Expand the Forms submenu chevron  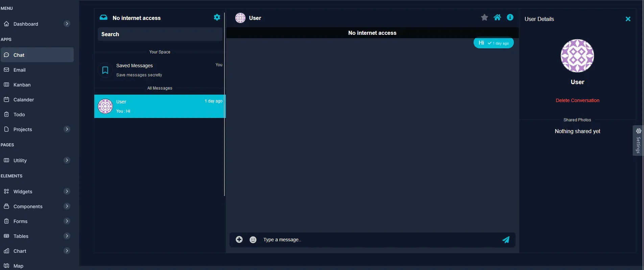pyautogui.click(x=67, y=221)
